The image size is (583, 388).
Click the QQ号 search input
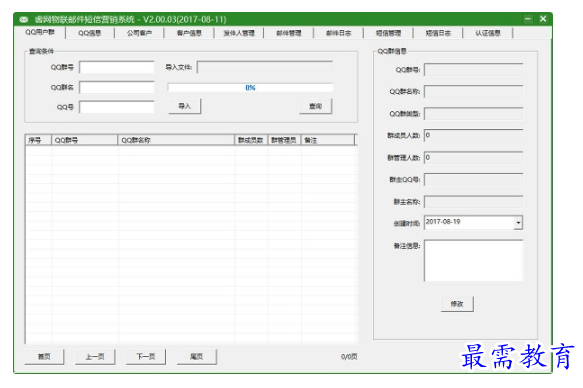[117, 107]
